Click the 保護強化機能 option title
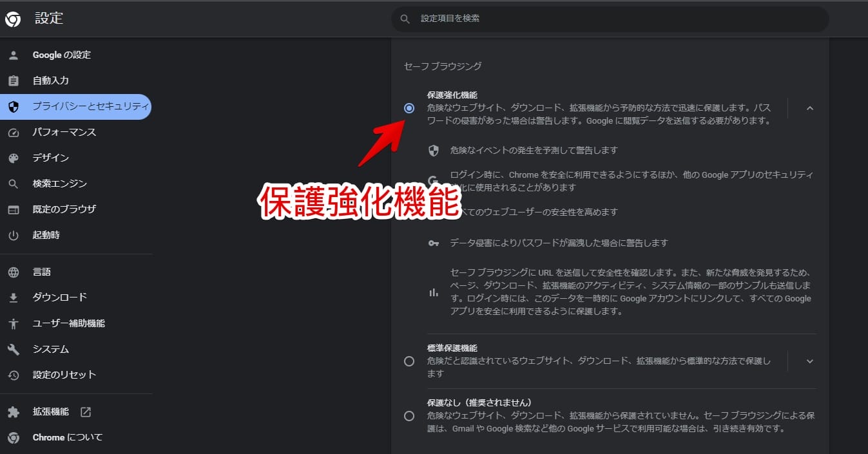Image resolution: width=868 pixels, height=454 pixels. tap(452, 95)
